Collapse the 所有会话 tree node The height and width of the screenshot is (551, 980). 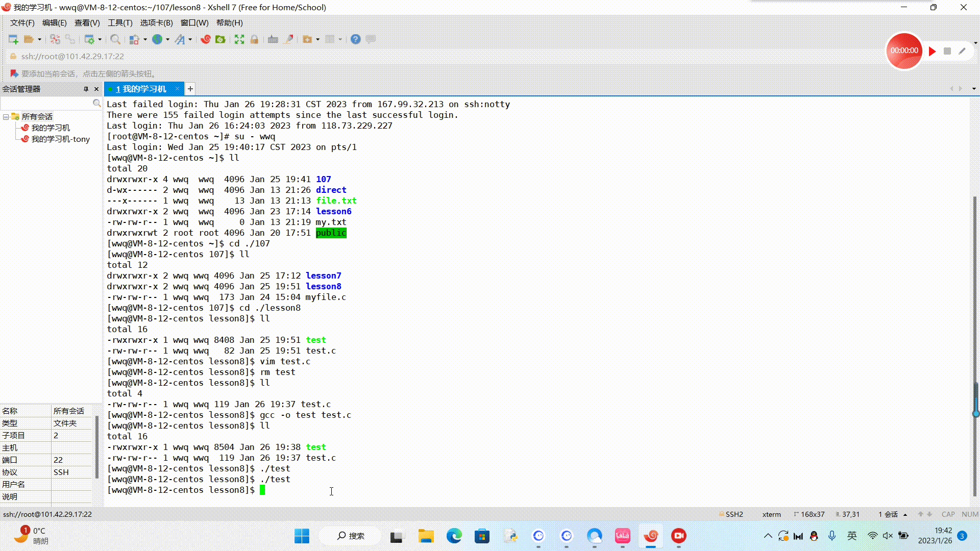click(x=6, y=117)
